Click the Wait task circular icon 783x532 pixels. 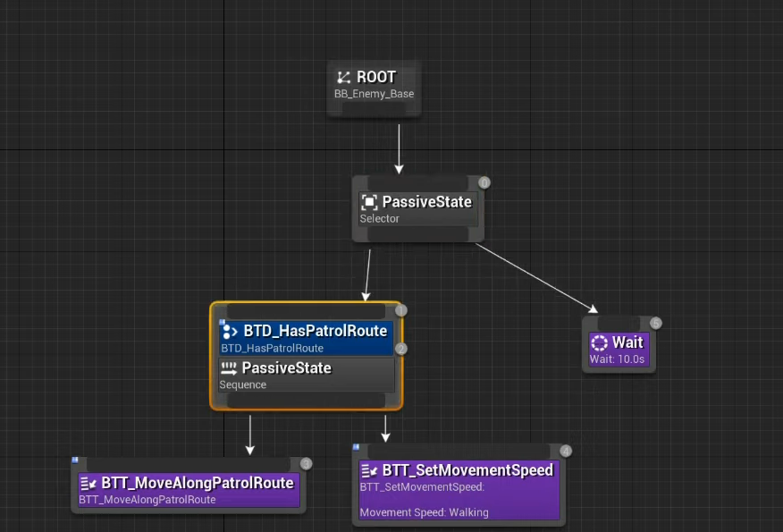[x=599, y=342]
